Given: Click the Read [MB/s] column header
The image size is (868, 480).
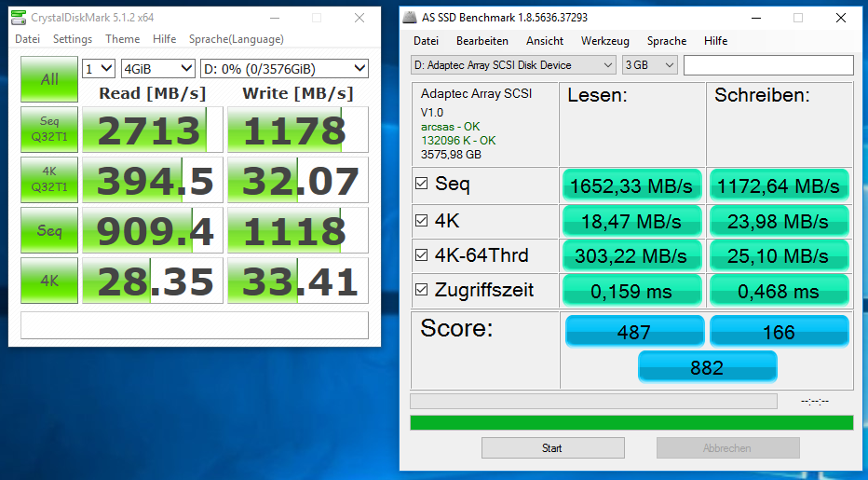Looking at the screenshot, I should (x=152, y=93).
